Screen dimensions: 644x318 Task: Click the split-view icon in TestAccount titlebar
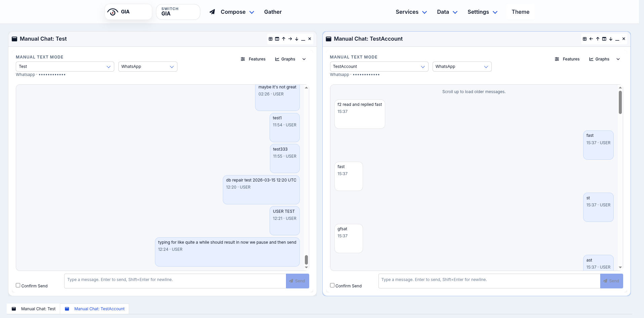[x=604, y=39]
